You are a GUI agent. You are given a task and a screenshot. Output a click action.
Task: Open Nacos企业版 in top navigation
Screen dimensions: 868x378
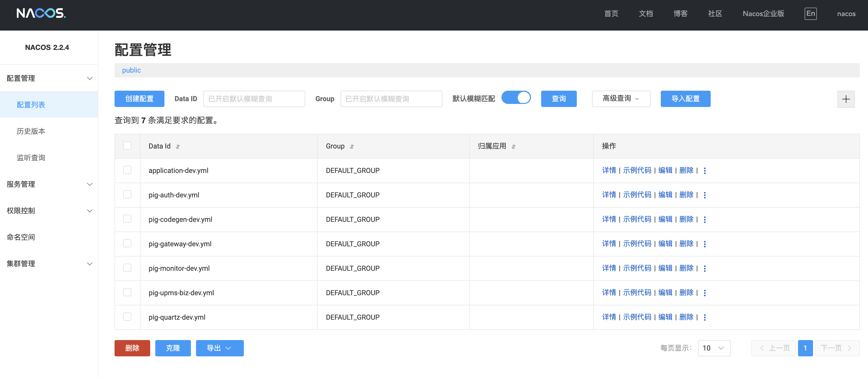(x=763, y=14)
